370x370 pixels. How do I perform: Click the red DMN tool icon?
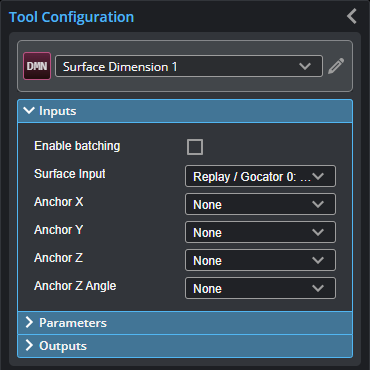pyautogui.click(x=37, y=66)
